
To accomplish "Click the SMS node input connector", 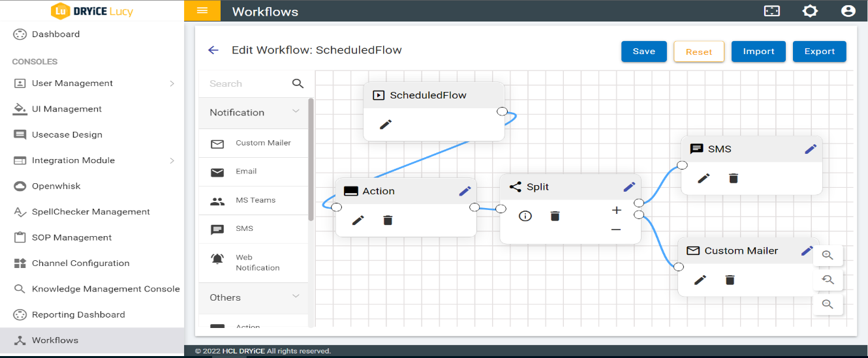I will 682,165.
